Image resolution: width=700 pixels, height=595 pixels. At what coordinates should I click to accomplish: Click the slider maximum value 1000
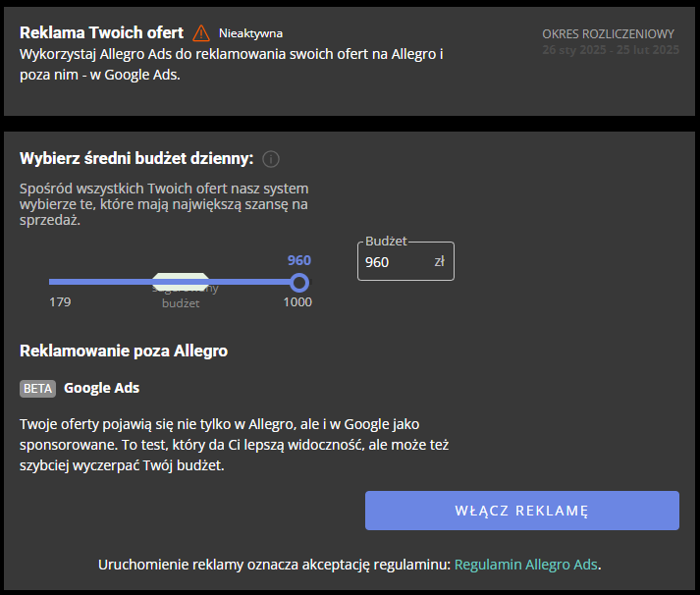coord(297,302)
